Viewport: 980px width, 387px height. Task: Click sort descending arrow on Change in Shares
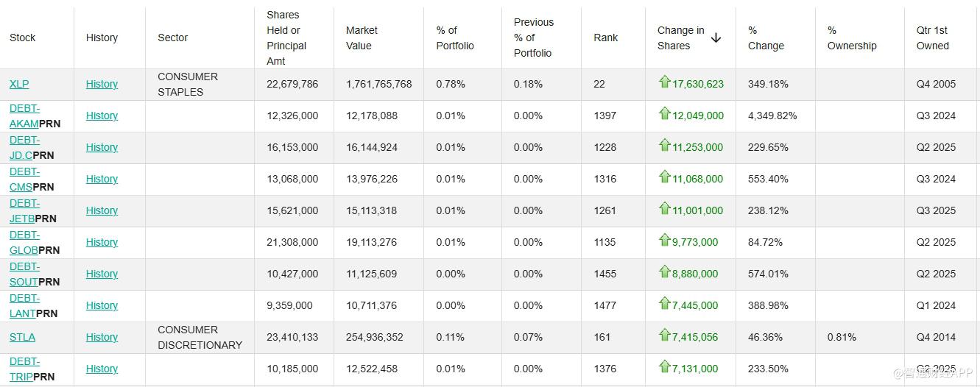click(716, 38)
